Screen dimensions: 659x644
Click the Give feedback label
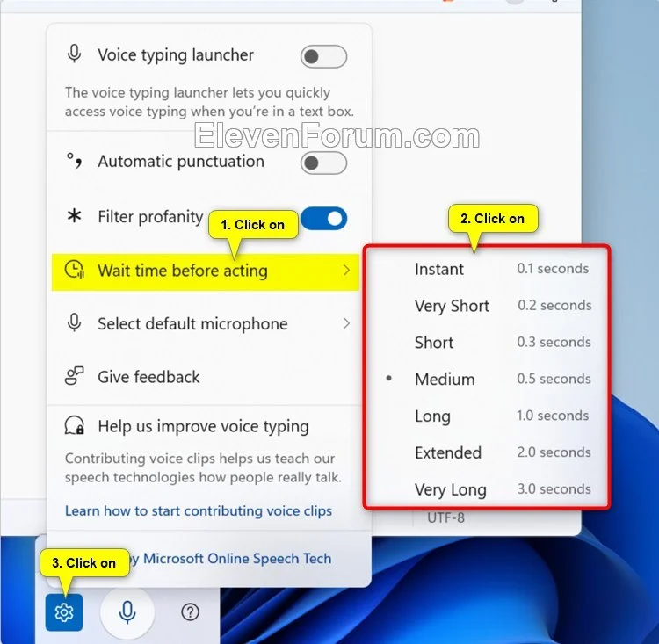148,377
